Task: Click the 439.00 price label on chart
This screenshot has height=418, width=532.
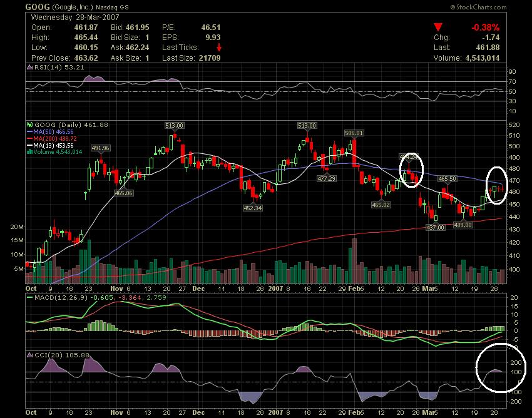Action: [463, 225]
